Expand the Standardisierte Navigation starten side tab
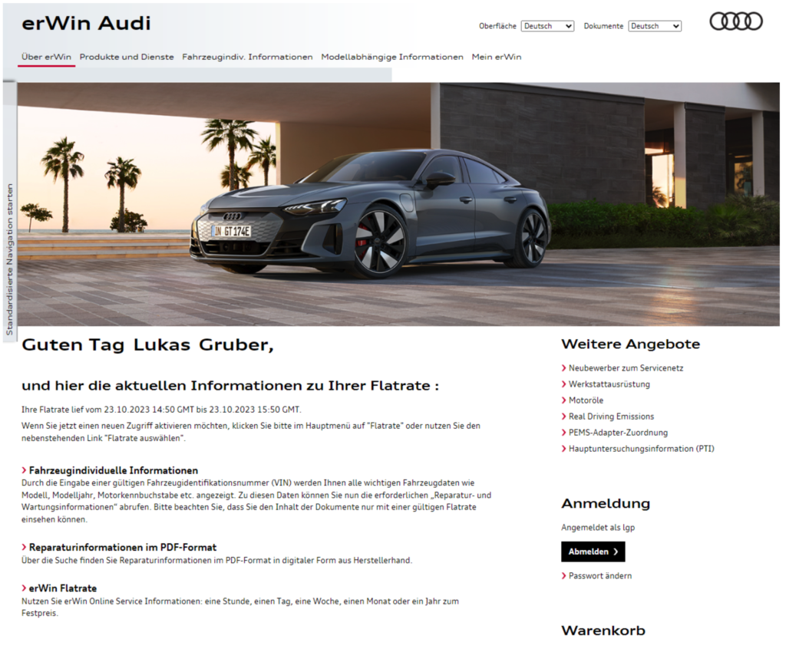Screen dimensions: 786x672 (x=9, y=259)
